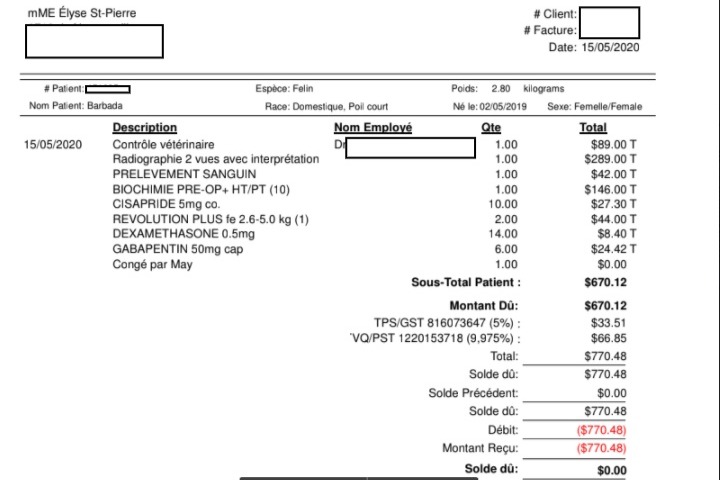Click the line-item date 15/05/2020

[x=53, y=145]
